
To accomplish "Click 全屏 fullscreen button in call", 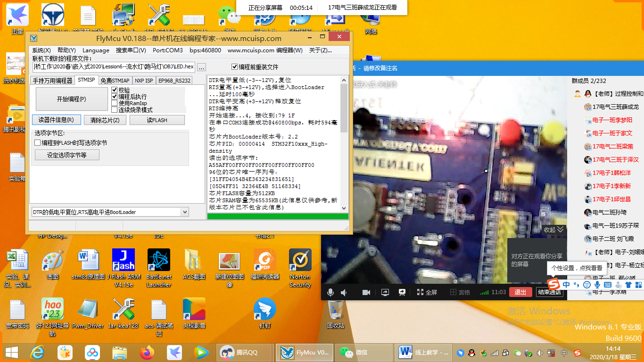I will [x=427, y=292].
